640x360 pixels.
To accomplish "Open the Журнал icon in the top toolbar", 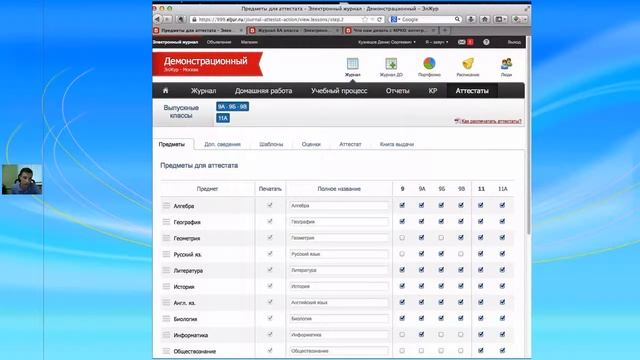I will (353, 64).
